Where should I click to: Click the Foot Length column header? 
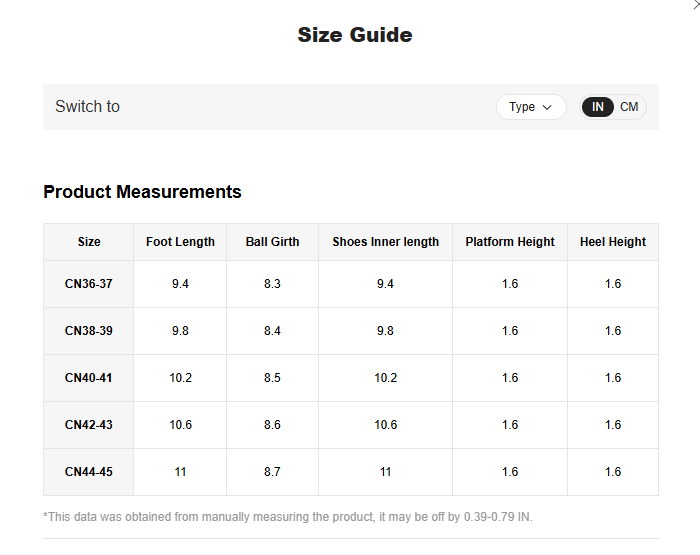[180, 242]
